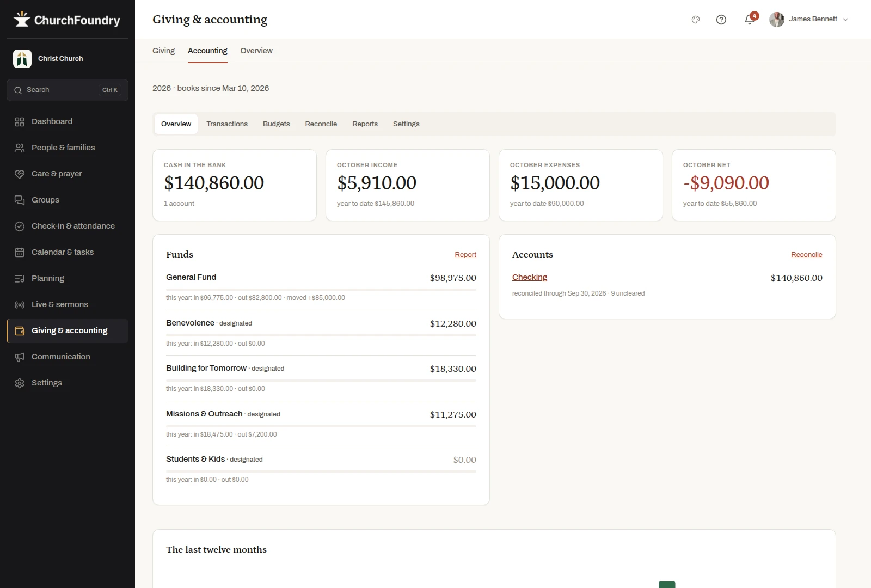This screenshot has height=588, width=871.
Task: Switch to the Giving tab
Action: [163, 51]
